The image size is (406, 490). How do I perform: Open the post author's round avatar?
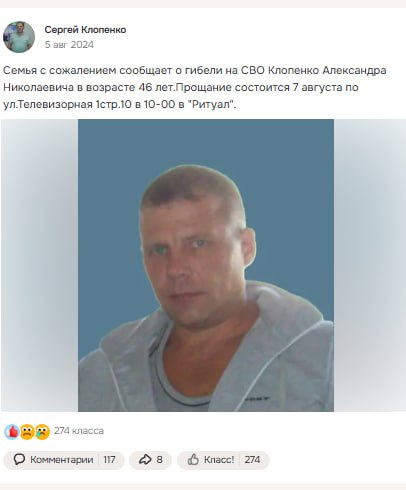19,37
